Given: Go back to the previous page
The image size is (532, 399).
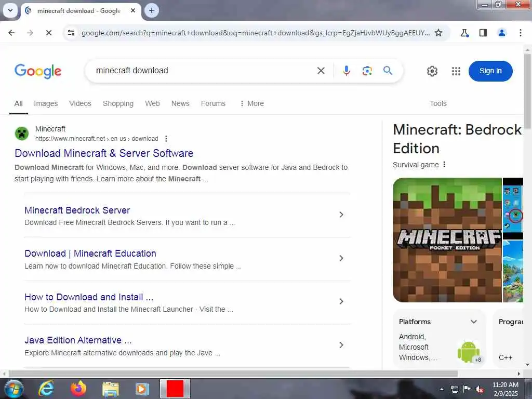Looking at the screenshot, I should tap(11, 33).
